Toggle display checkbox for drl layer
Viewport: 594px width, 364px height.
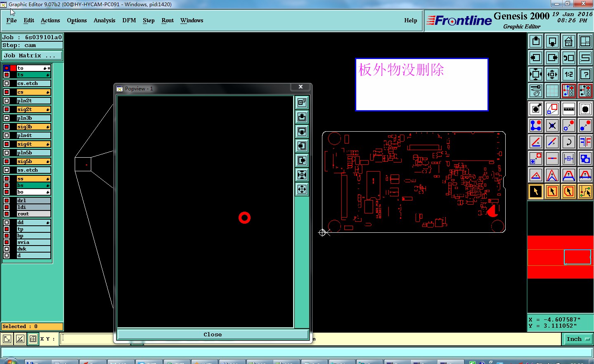click(x=7, y=201)
